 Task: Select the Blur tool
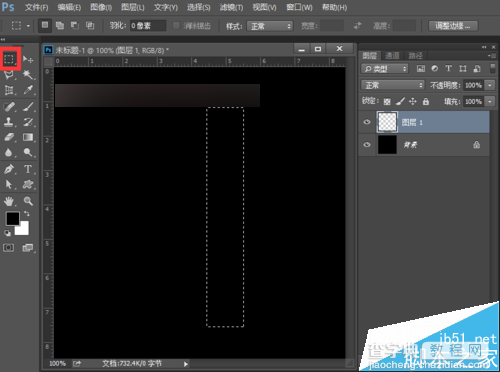(x=10, y=153)
